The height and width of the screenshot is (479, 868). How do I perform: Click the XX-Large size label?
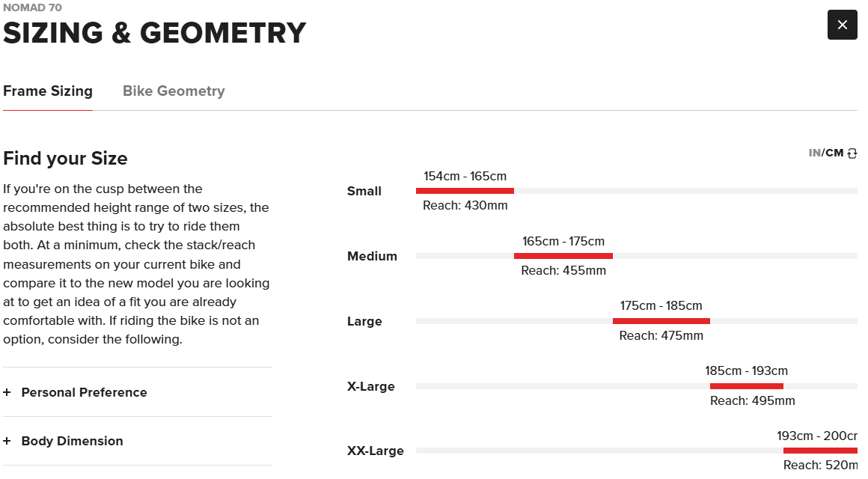click(375, 451)
